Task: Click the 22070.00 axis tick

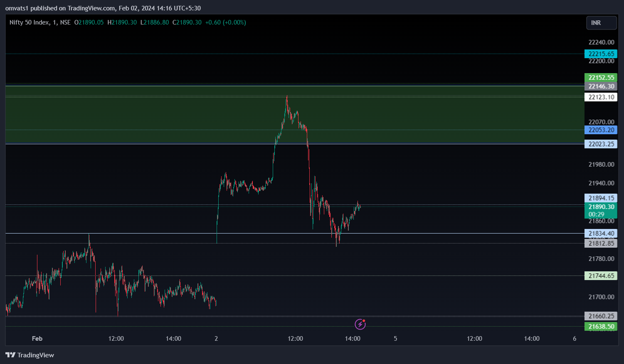Action: [x=601, y=122]
